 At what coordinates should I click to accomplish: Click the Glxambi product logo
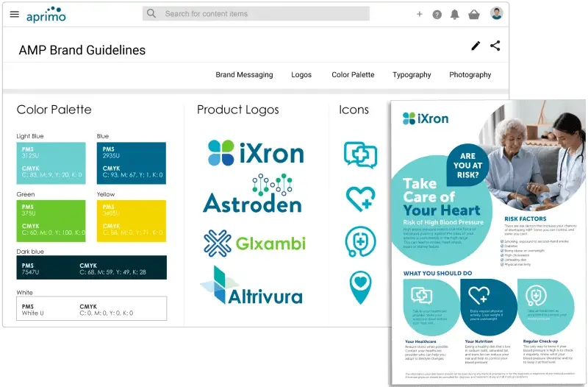[254, 244]
